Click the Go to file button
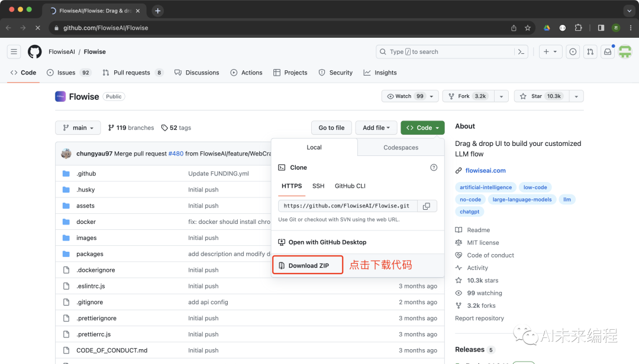Screen dimensions: 639x364 click(331, 128)
